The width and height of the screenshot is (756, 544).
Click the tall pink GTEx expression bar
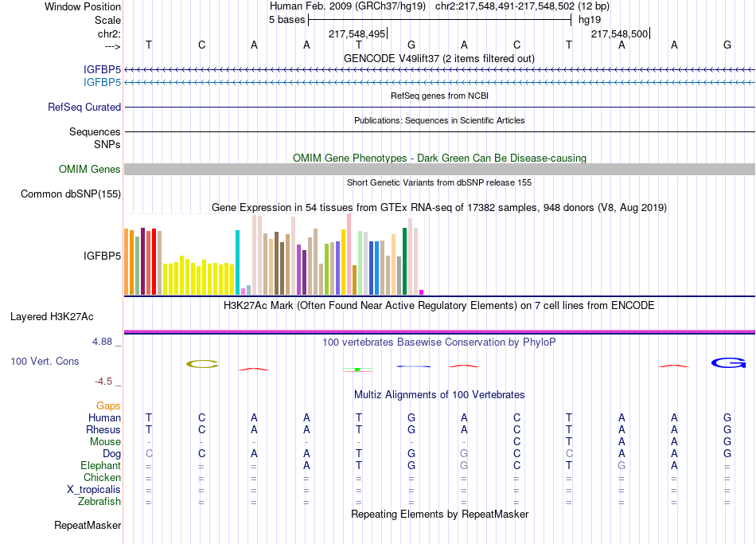point(349,254)
